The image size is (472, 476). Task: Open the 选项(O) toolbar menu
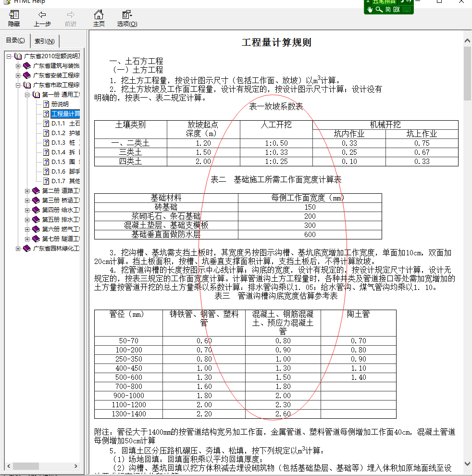(x=127, y=18)
